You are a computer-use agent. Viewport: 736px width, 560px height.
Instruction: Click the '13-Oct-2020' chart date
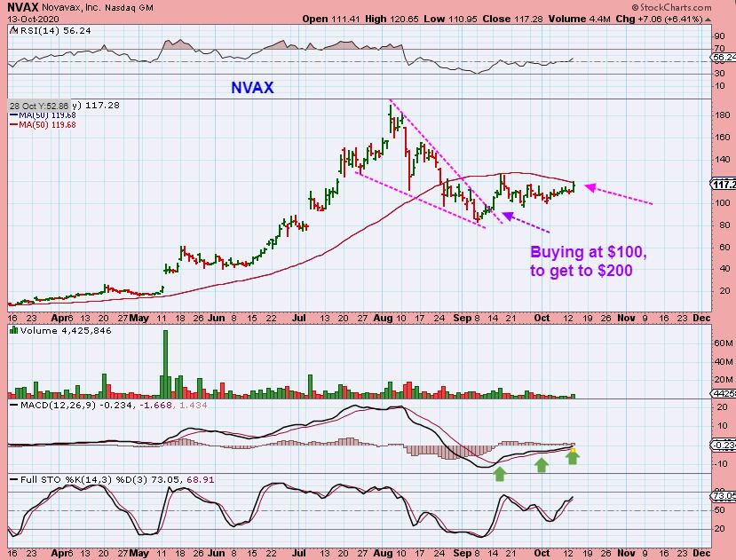(x=33, y=20)
